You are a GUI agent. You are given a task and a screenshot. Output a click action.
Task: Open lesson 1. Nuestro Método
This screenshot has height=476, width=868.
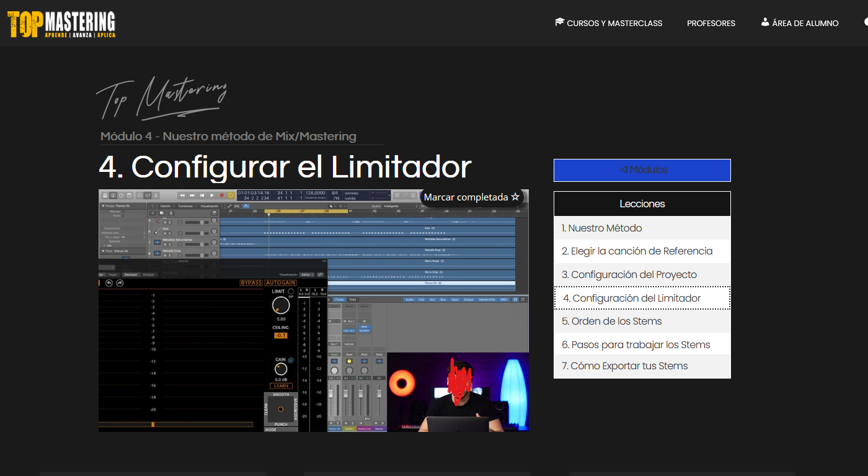pos(642,228)
